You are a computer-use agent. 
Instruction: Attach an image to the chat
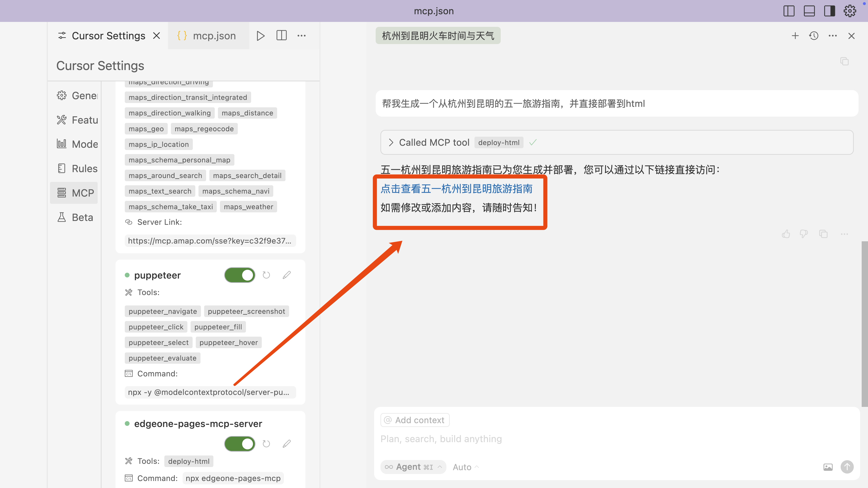pyautogui.click(x=828, y=467)
